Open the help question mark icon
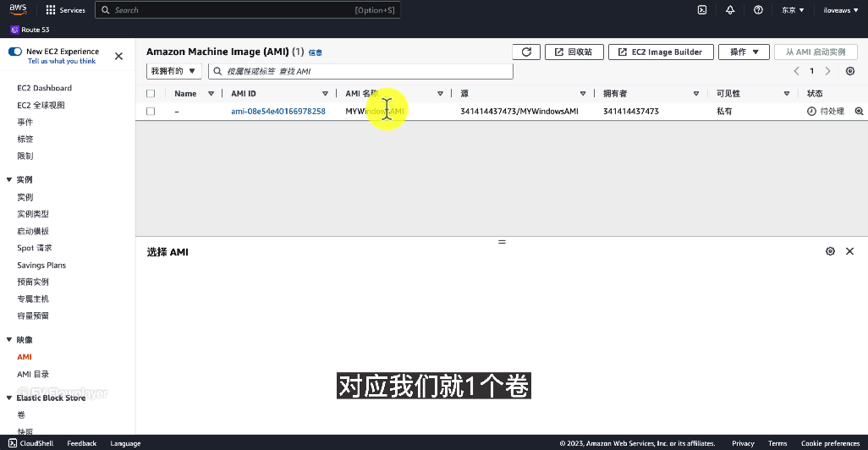This screenshot has height=450, width=868. pos(758,10)
